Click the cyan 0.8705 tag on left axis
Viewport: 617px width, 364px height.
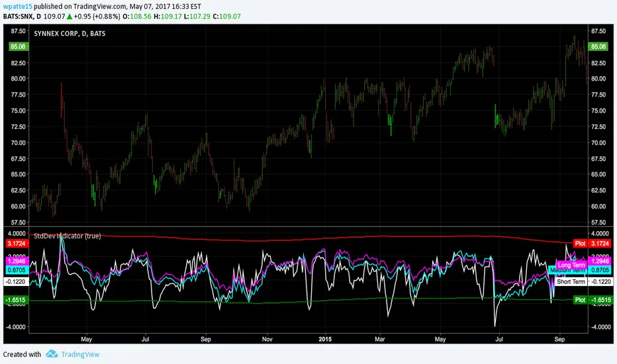click(x=16, y=270)
